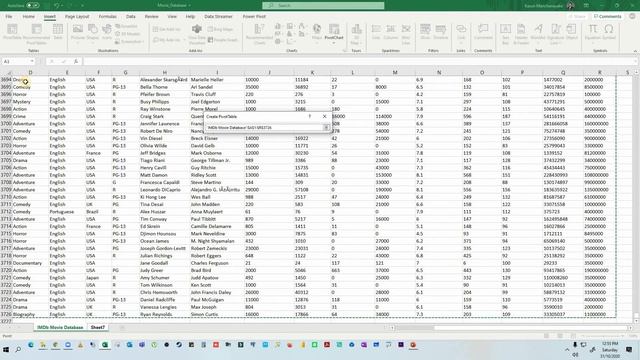Click the range input in Create PivotTable dialog
This screenshot has width=640, height=360.
264,128
